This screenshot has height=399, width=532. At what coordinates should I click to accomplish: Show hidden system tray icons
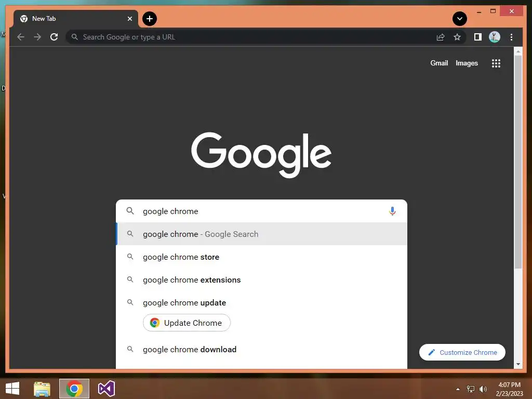pyautogui.click(x=458, y=389)
